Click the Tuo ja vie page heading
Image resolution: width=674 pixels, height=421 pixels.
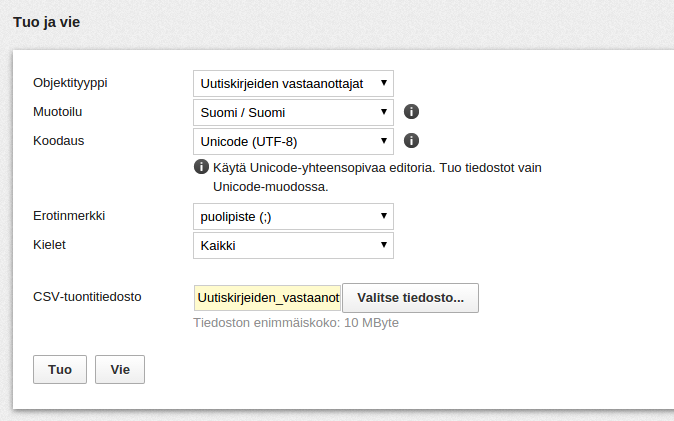pos(46,22)
